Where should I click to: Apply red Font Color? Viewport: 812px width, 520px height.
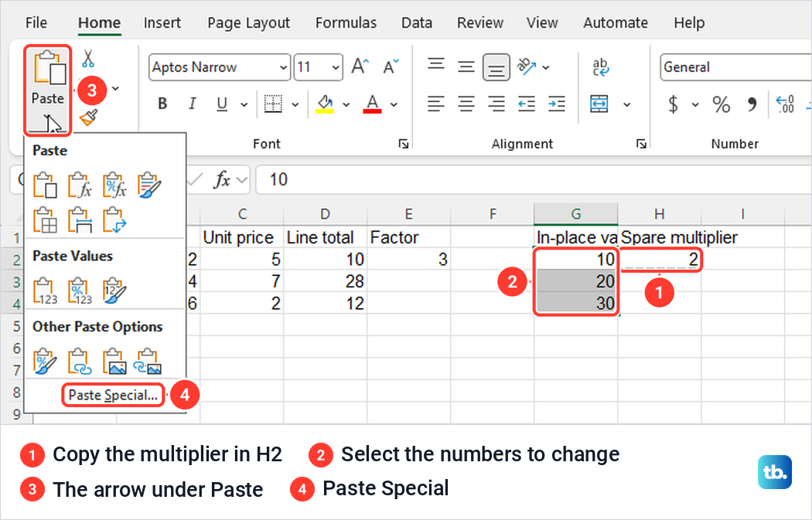[x=372, y=104]
